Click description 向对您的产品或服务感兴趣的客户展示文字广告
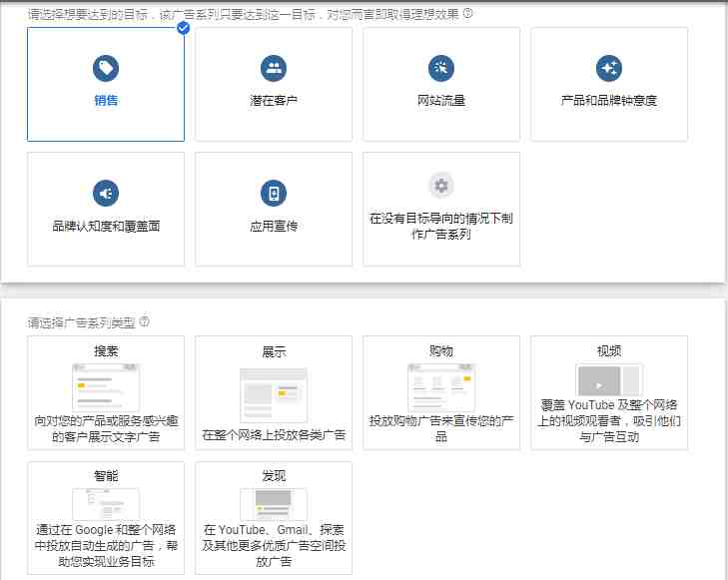The height and width of the screenshot is (580, 728). click(106, 428)
